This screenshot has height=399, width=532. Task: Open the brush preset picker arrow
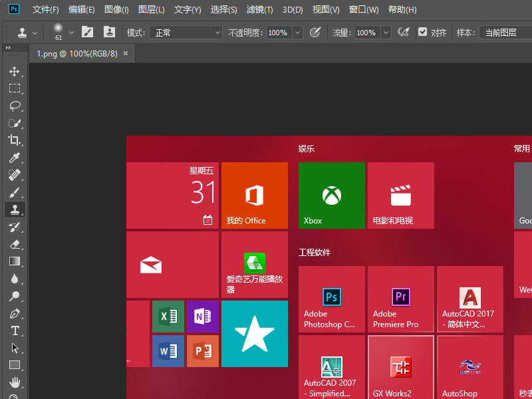pyautogui.click(x=71, y=32)
